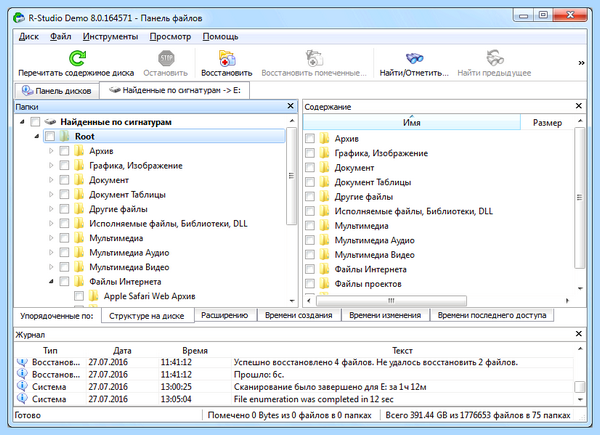Expand the Другие файлы tree node
600x435 pixels.
click(51, 209)
